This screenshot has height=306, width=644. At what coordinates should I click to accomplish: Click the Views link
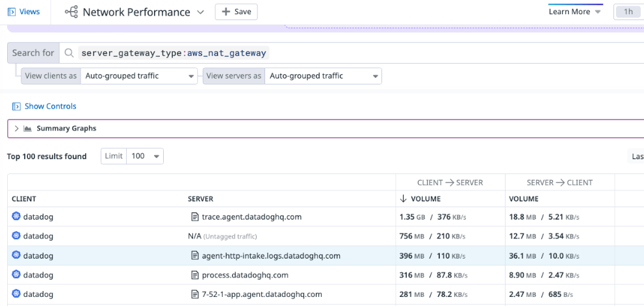pos(30,12)
